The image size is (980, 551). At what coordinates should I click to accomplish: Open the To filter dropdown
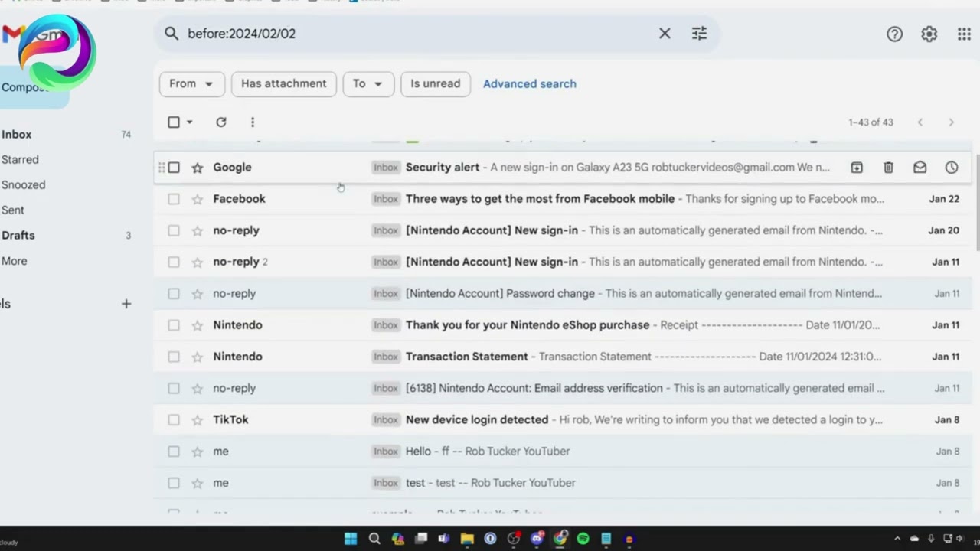(x=368, y=83)
